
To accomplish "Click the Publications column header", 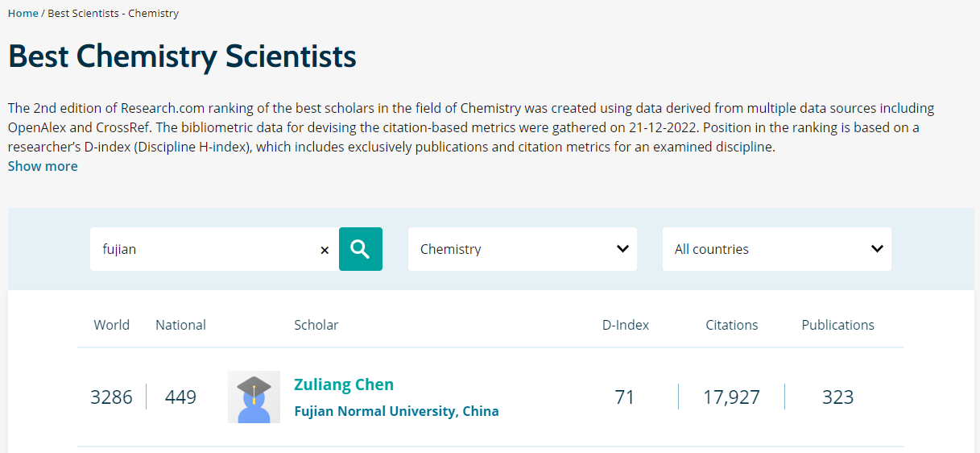I will tap(837, 325).
